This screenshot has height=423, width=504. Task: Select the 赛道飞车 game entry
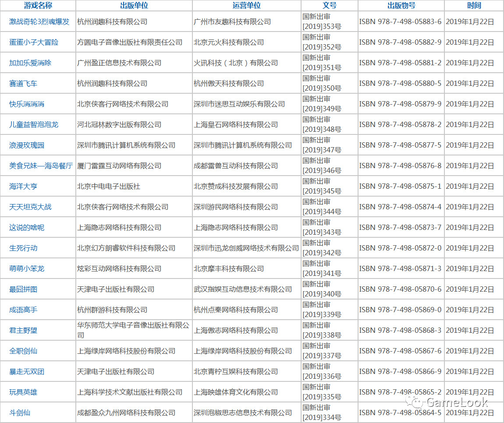[x=23, y=83]
